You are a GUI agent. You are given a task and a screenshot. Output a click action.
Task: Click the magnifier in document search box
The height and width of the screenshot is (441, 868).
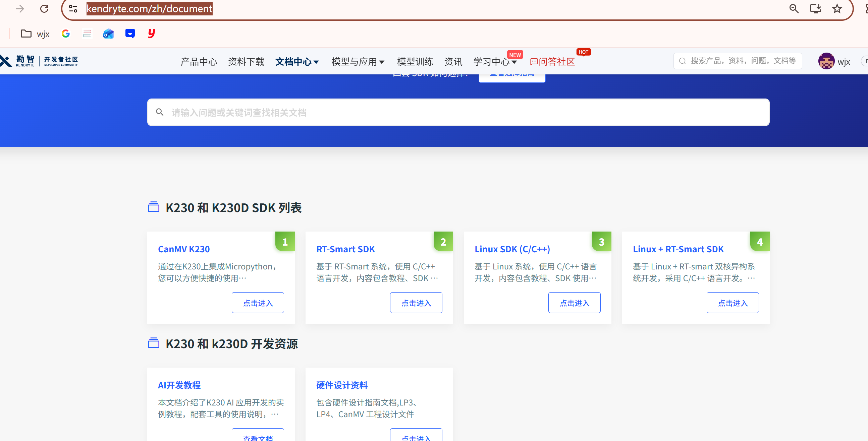pos(160,112)
